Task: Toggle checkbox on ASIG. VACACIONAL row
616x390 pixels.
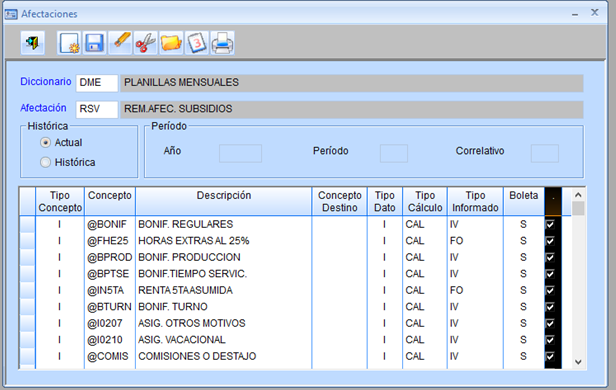Action: (x=550, y=340)
